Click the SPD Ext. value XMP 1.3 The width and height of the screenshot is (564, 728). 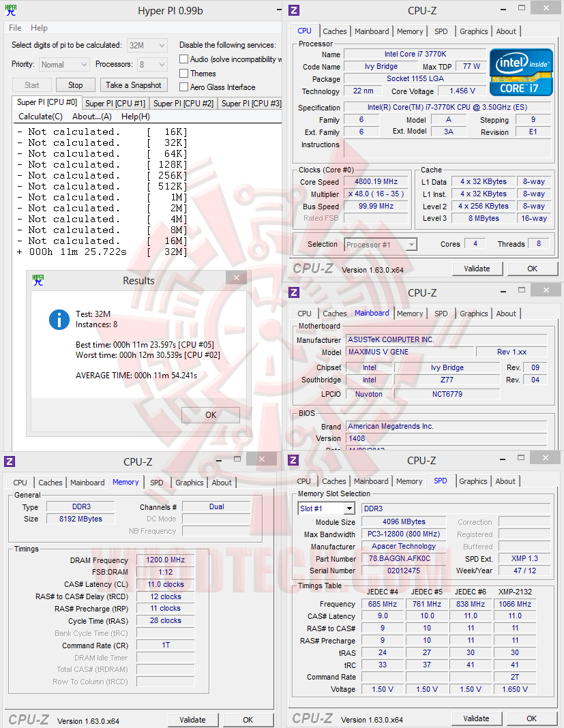524,558
